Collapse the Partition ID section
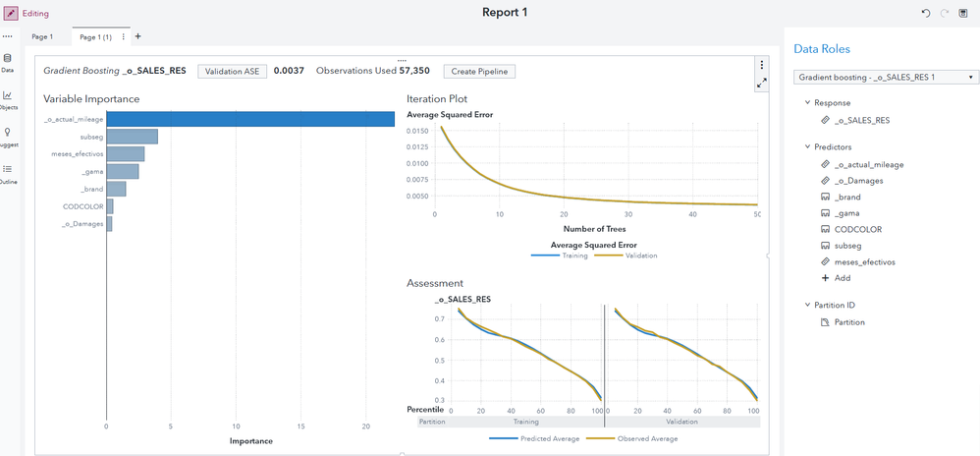Screen dimensions: 980x456 [807, 305]
